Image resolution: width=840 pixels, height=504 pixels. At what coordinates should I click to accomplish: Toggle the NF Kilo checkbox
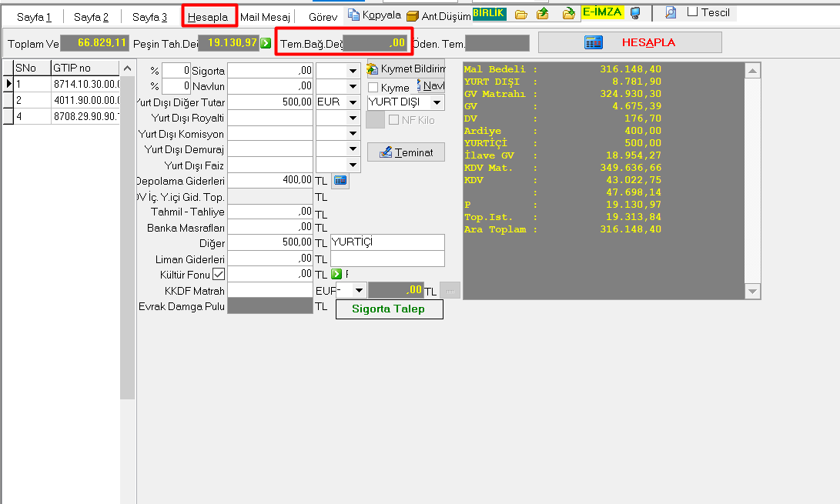pos(393,120)
